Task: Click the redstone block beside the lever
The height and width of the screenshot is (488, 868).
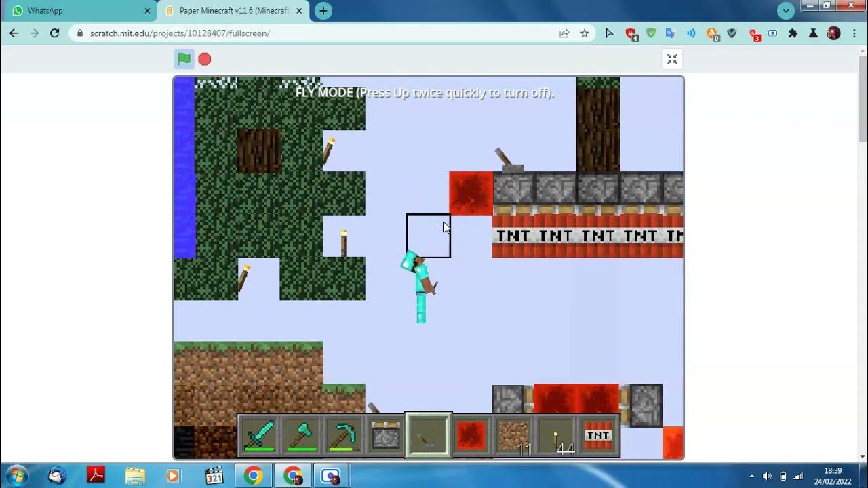Action: pyautogui.click(x=471, y=193)
